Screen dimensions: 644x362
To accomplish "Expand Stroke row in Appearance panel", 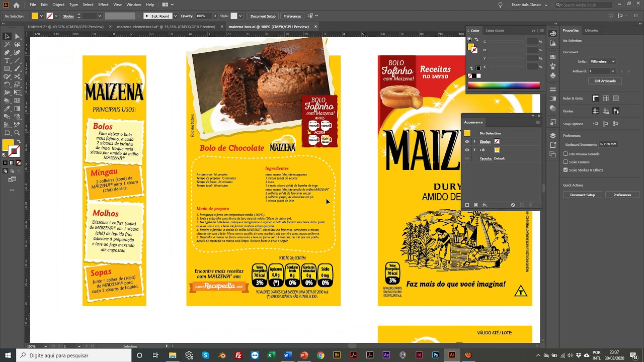I will pyautogui.click(x=474, y=141).
